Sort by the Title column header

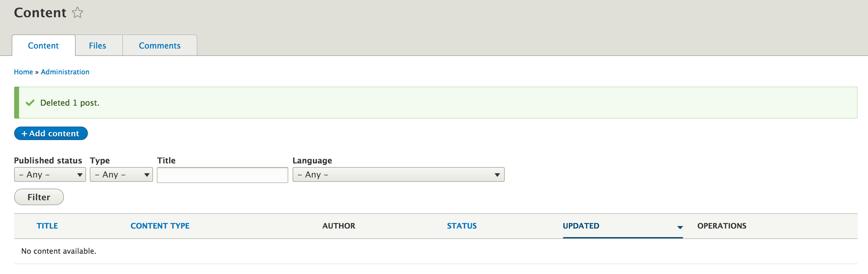[47, 226]
